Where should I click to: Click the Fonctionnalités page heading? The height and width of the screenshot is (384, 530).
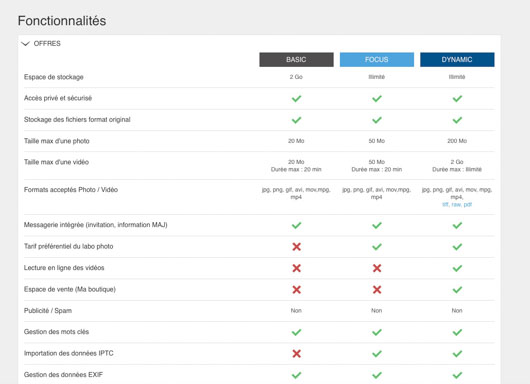tap(62, 21)
